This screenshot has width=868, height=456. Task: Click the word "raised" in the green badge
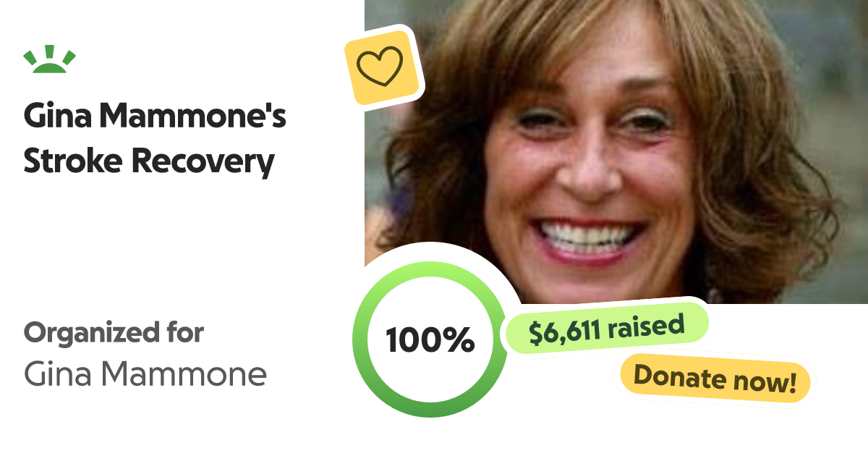tap(646, 326)
